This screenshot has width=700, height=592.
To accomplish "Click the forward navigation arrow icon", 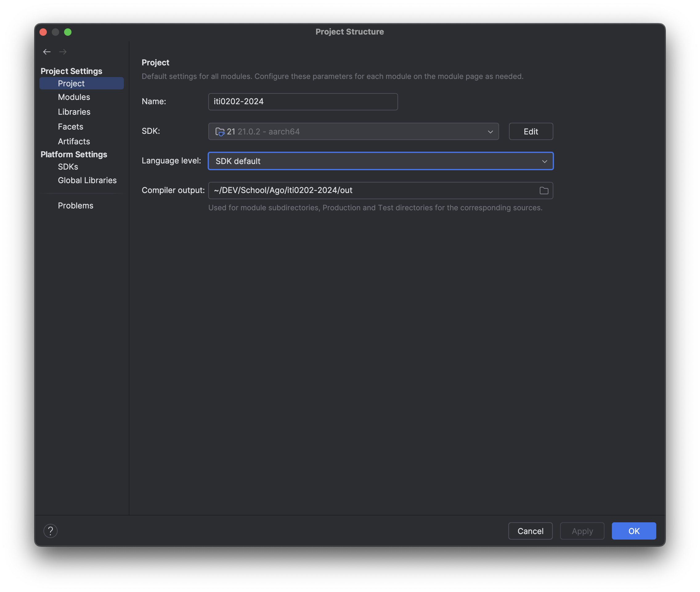I will (x=63, y=52).
